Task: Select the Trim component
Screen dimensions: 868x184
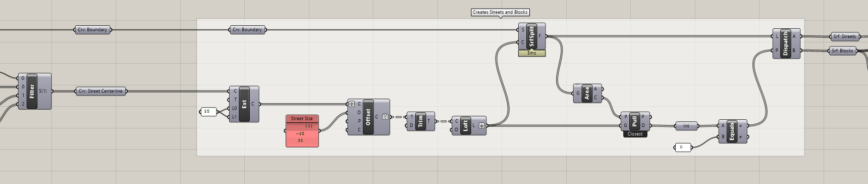Action: (420, 121)
